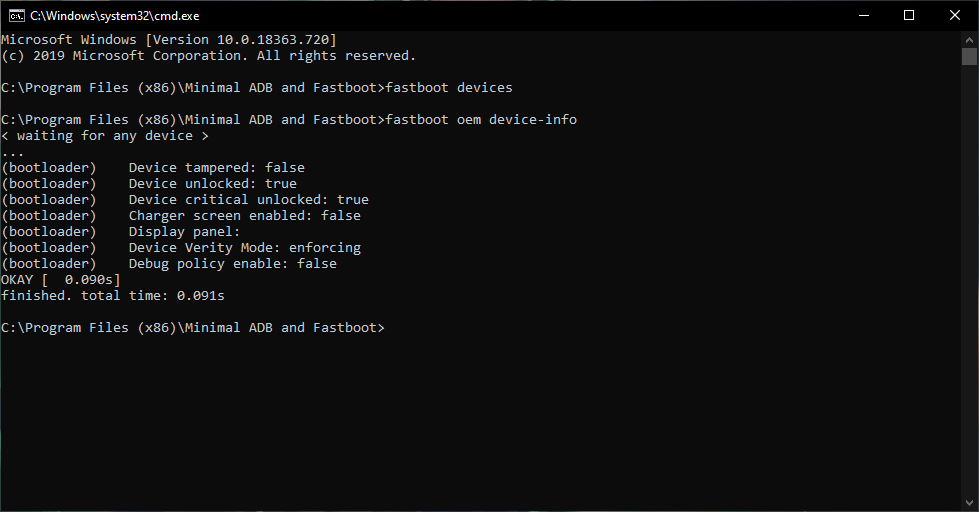Click the "waiting for any device" line
Viewport: 979px width, 512px height.
point(105,136)
